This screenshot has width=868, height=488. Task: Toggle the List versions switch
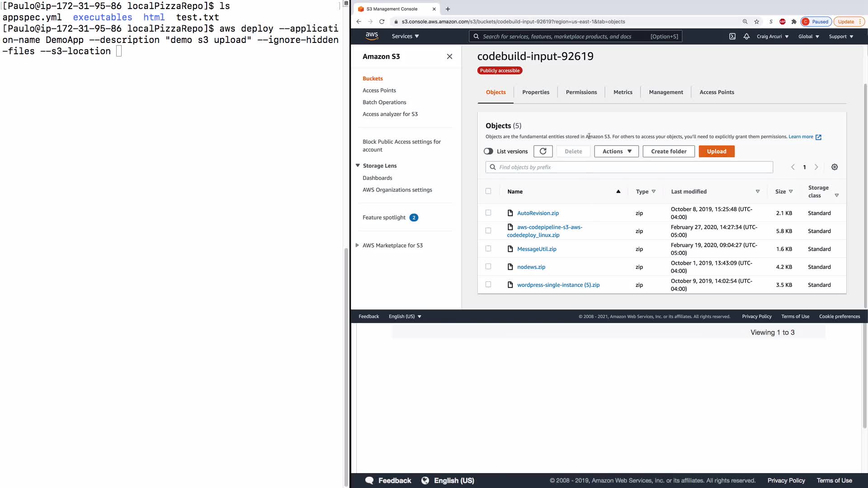point(488,151)
